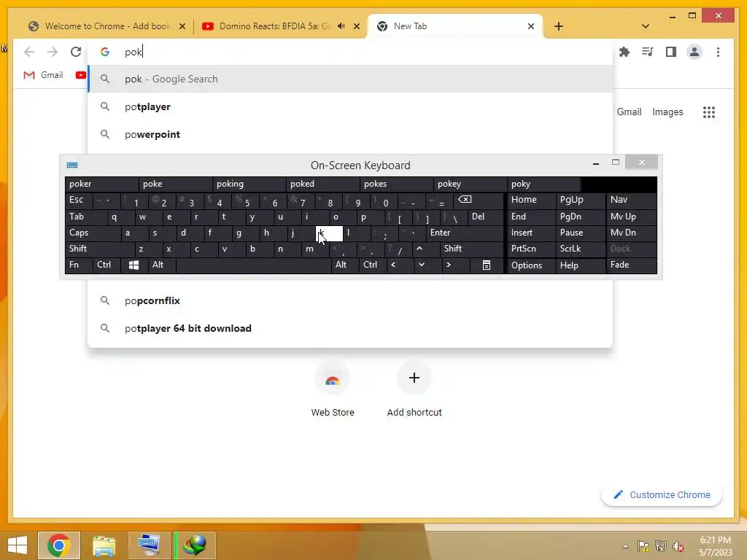Open Images link at top right
The width and height of the screenshot is (747, 560).
coord(667,112)
